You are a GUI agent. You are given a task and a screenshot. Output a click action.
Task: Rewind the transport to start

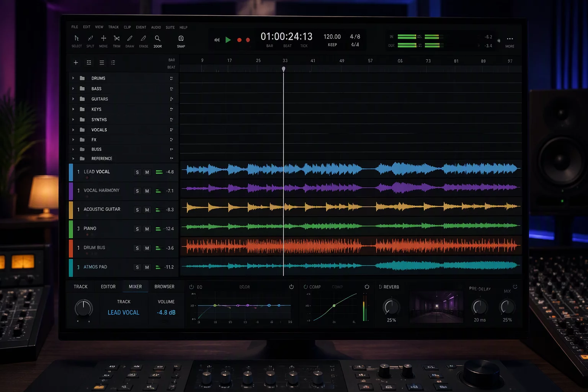click(x=217, y=40)
